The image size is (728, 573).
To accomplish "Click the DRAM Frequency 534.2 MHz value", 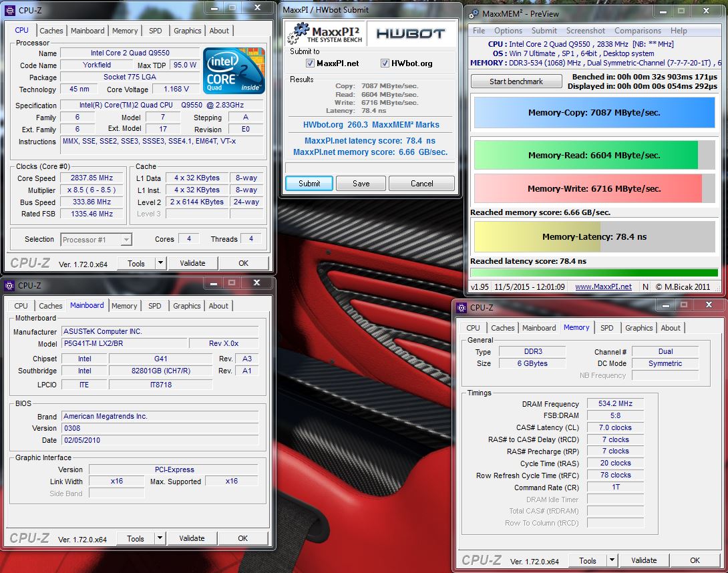I will (615, 403).
